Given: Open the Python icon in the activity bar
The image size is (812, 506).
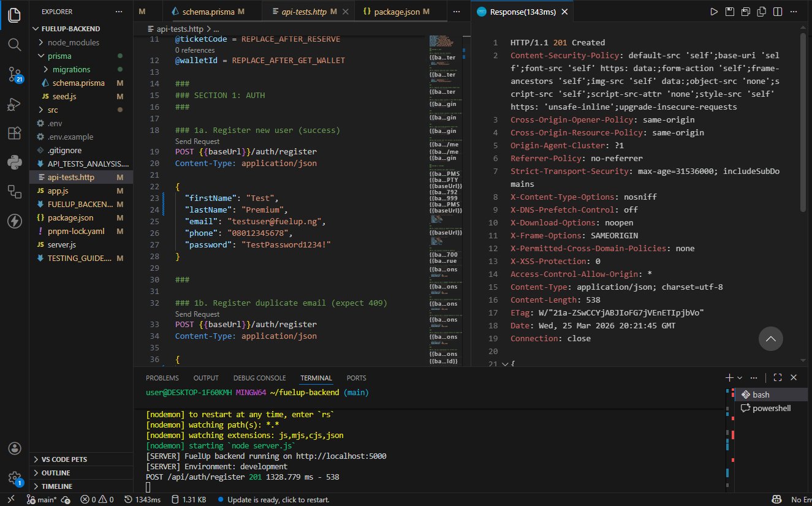Looking at the screenshot, I should coord(13,162).
